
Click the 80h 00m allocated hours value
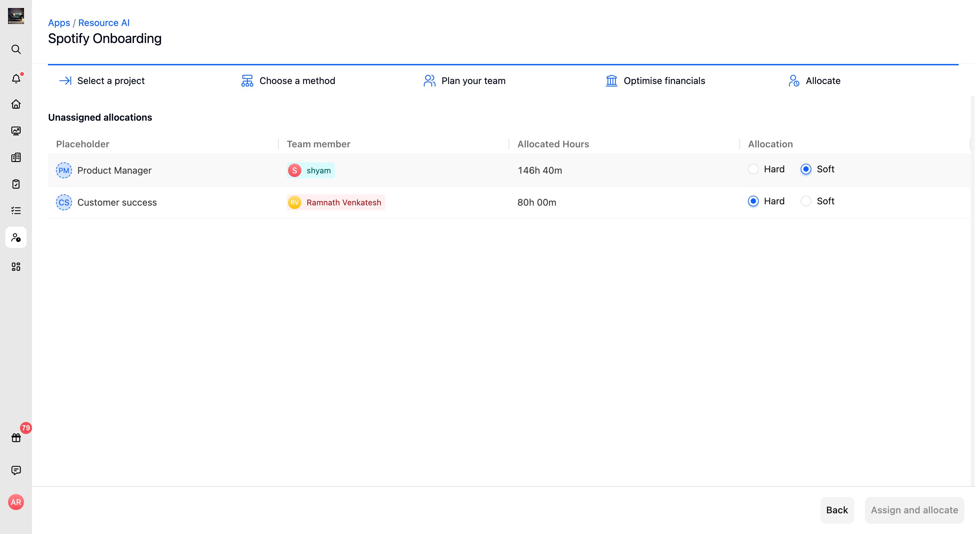(x=537, y=202)
